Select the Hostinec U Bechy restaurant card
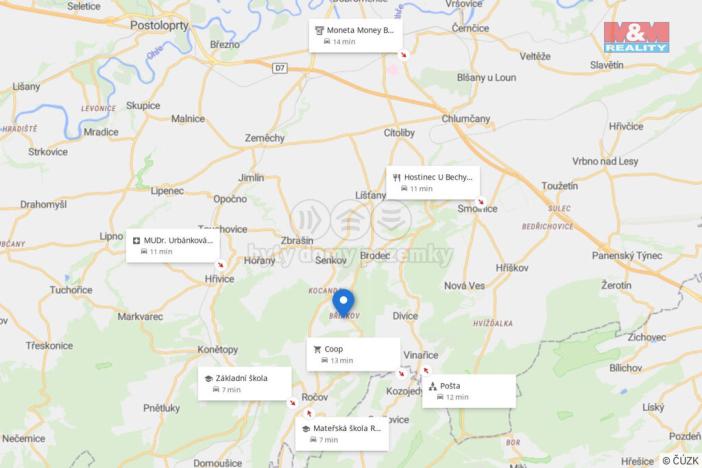Image resolution: width=702 pixels, height=468 pixels. pyautogui.click(x=433, y=183)
